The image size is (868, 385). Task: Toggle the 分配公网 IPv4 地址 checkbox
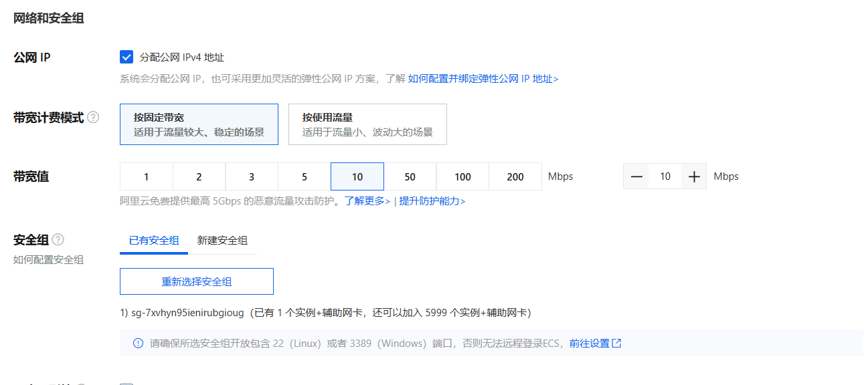click(126, 57)
